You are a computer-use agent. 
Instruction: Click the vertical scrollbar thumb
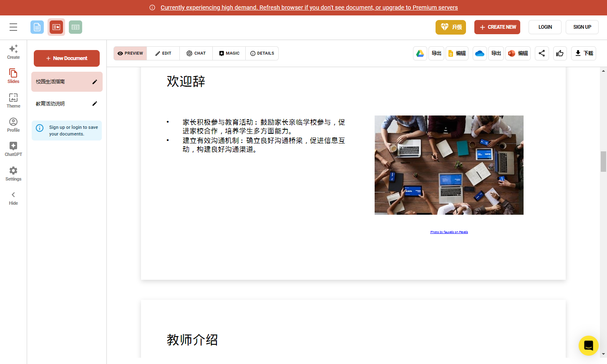pyautogui.click(x=603, y=162)
